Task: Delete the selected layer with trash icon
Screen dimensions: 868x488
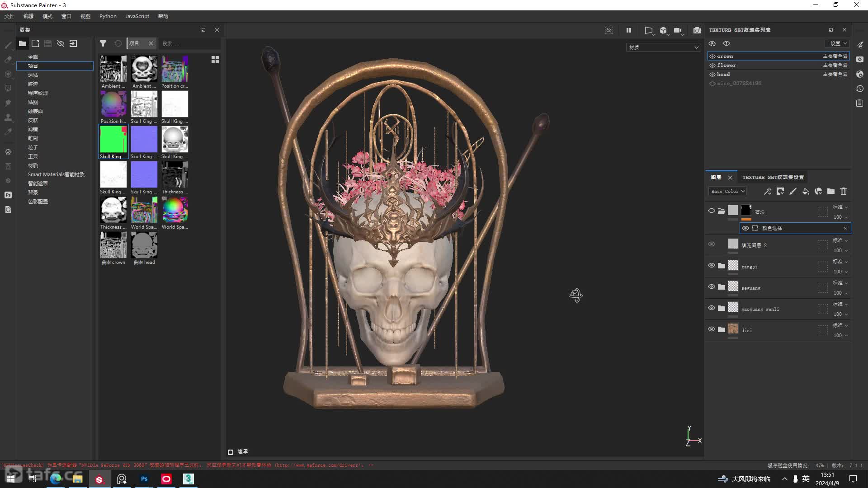Action: [x=844, y=192]
